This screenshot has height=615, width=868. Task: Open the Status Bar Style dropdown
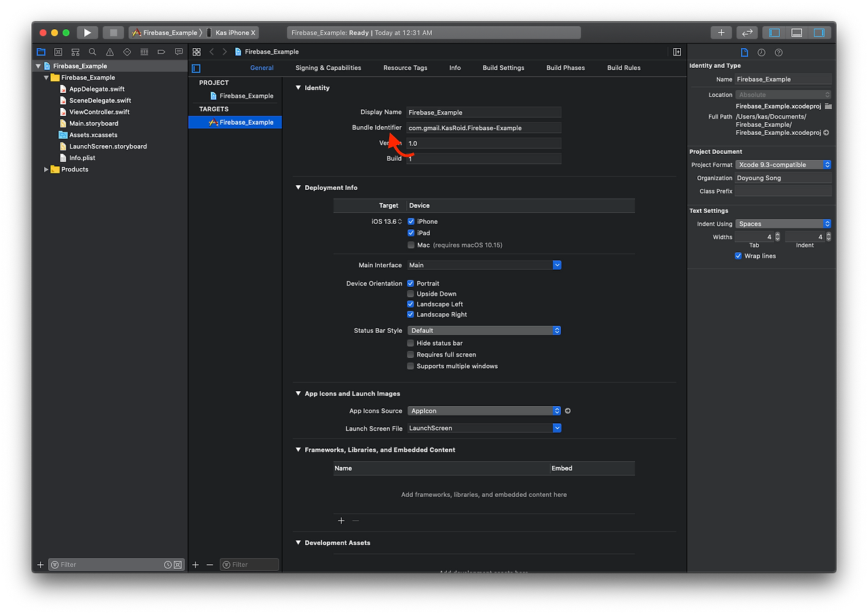[x=484, y=330]
